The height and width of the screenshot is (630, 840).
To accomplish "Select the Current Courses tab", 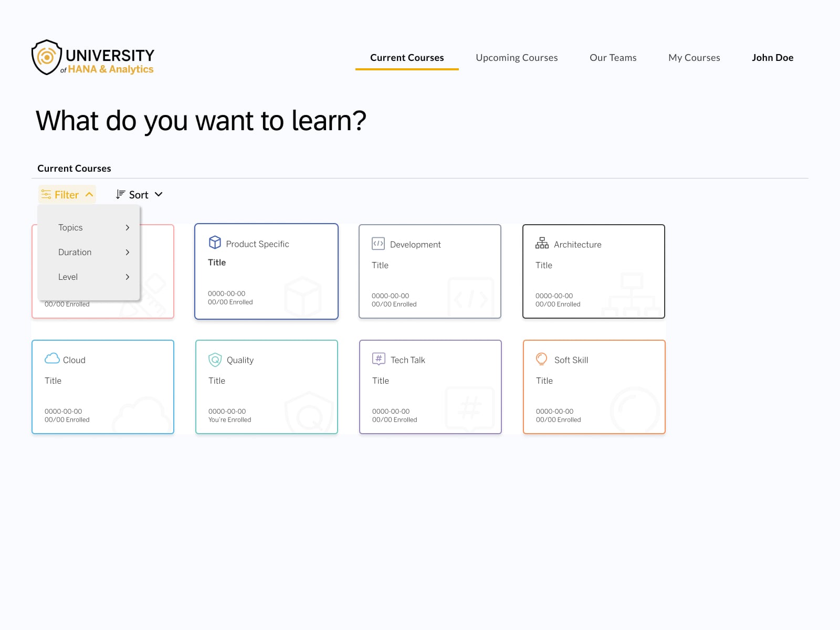I will [x=407, y=58].
